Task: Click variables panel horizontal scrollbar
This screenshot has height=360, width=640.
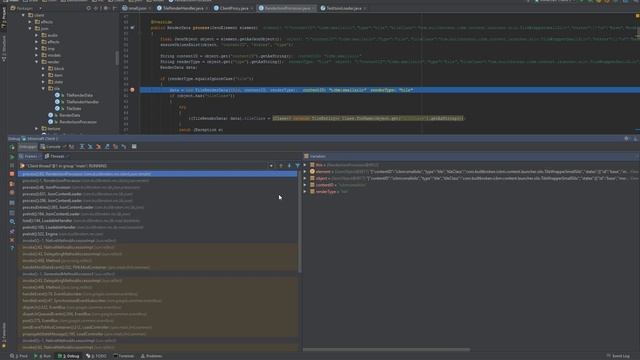Action: point(386,350)
